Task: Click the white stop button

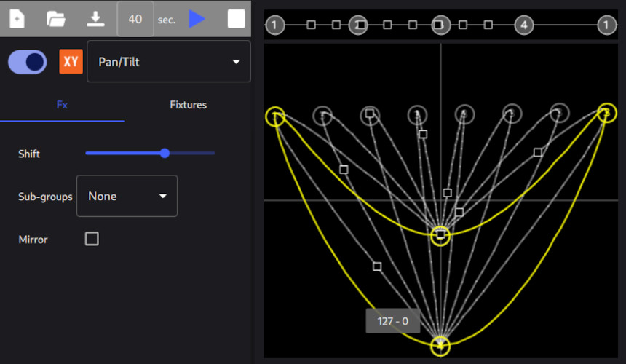Action: pyautogui.click(x=237, y=19)
